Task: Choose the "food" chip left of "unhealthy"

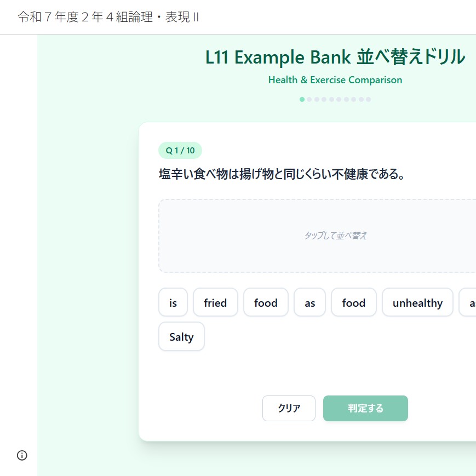Action: (353, 303)
